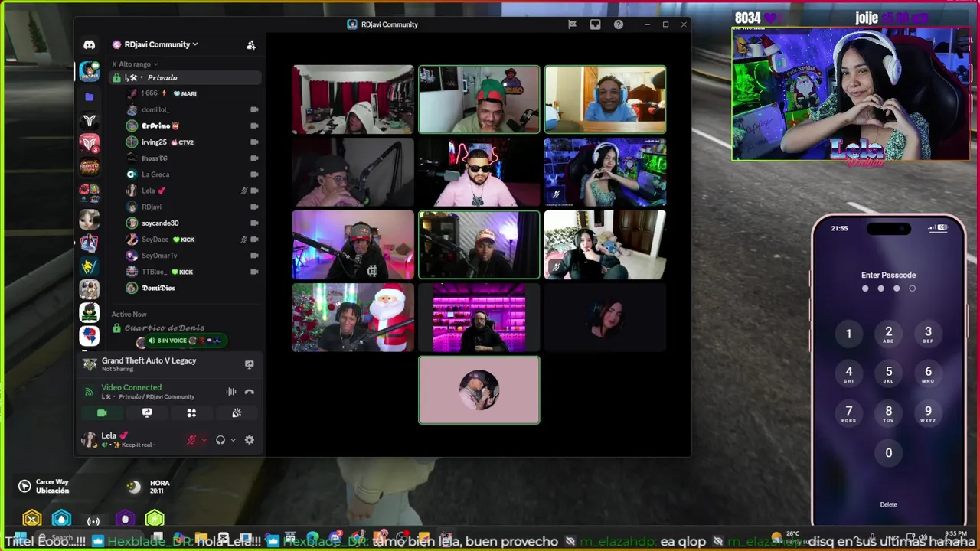The width and height of the screenshot is (980, 551).
Task: Select video tile with Santa inflatable
Action: tap(353, 318)
